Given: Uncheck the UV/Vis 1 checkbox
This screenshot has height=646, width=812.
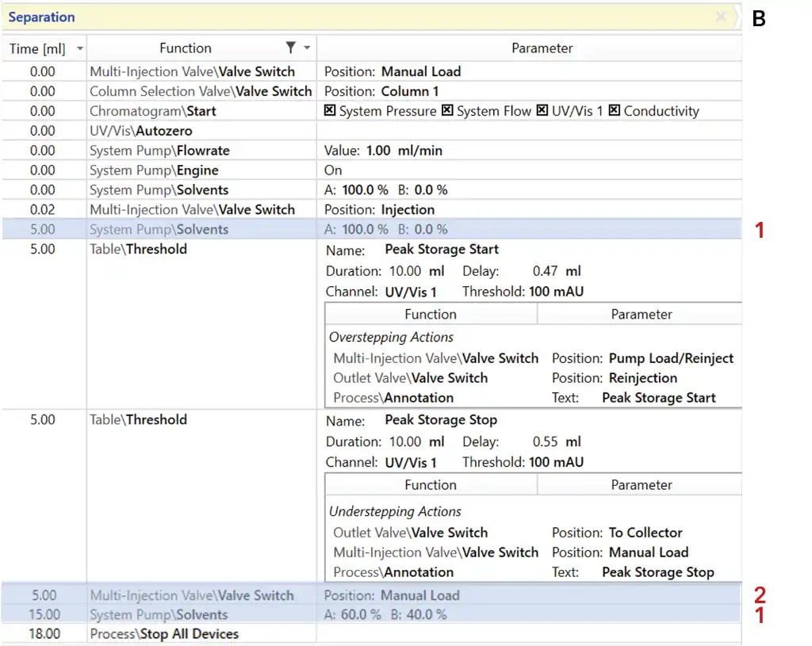Looking at the screenshot, I should [x=542, y=111].
